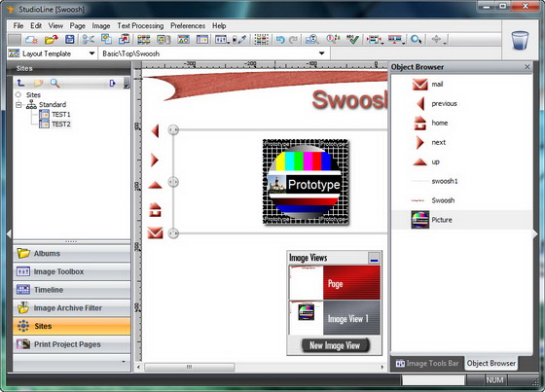Select Picture in Object Browser
Screen dimensions: 545x392
click(461, 220)
